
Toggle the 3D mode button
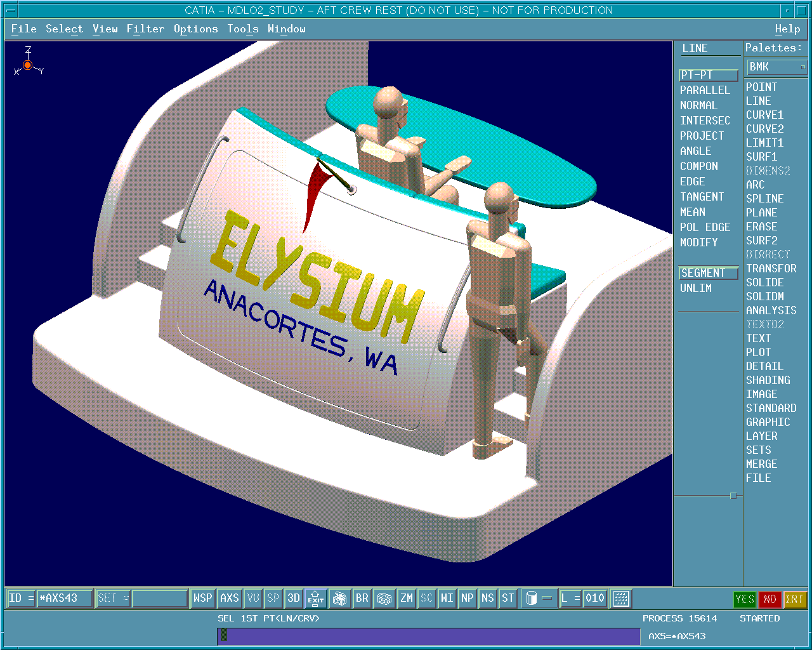(293, 598)
